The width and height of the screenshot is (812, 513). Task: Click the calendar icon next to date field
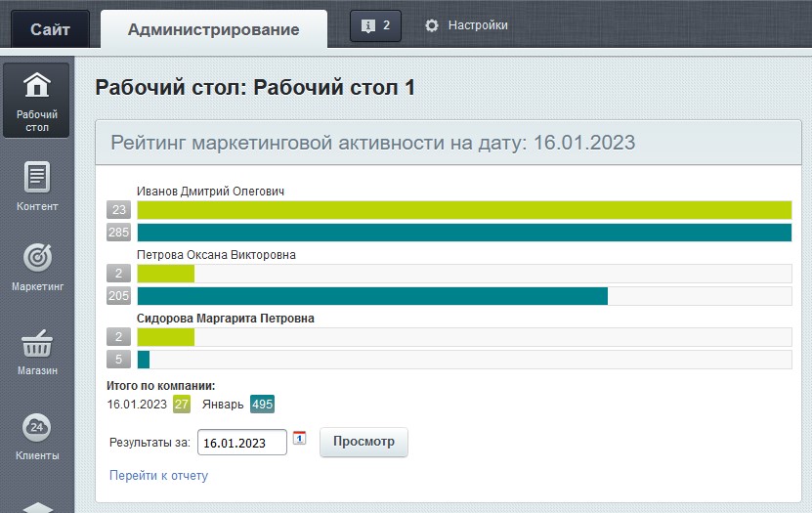(300, 439)
